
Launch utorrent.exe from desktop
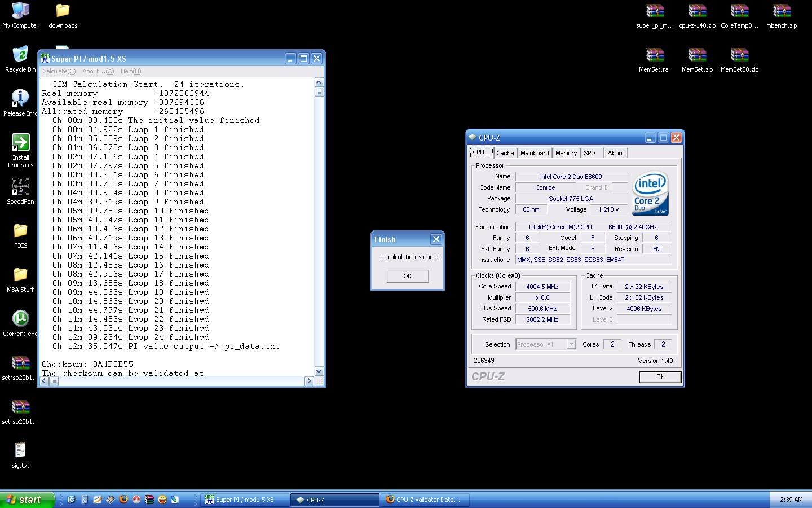pyautogui.click(x=20, y=323)
